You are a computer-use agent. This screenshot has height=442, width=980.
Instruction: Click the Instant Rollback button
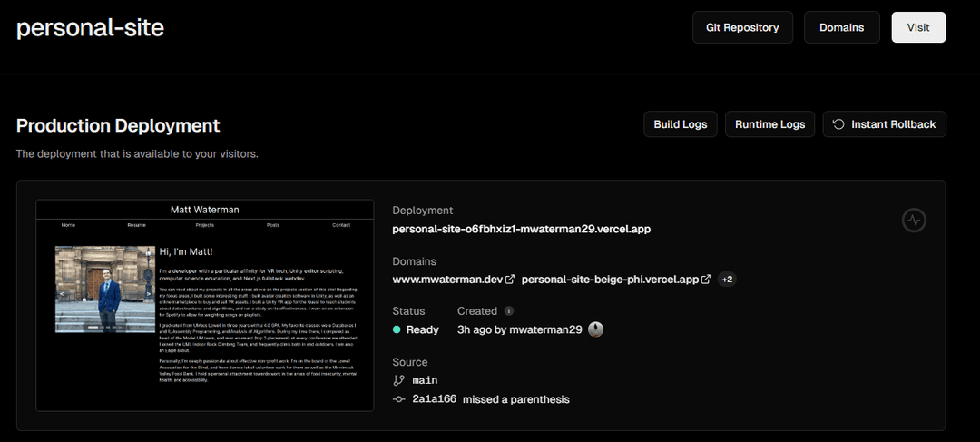(885, 123)
